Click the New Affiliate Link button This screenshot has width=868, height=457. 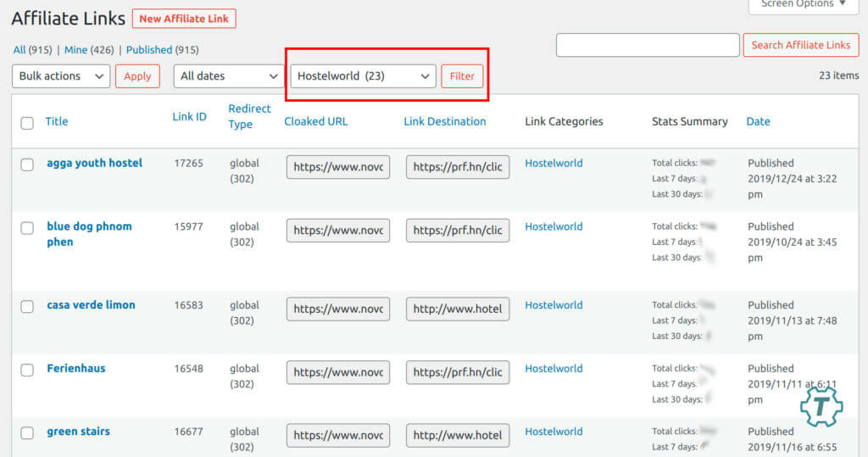184,19
